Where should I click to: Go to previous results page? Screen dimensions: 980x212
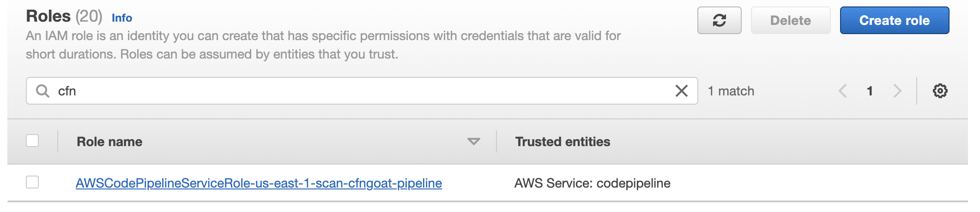point(842,91)
